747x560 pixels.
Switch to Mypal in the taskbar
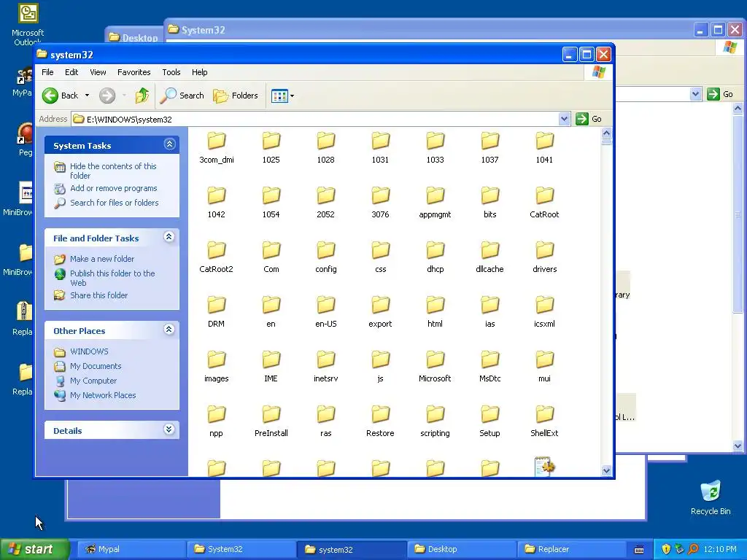tap(131, 550)
